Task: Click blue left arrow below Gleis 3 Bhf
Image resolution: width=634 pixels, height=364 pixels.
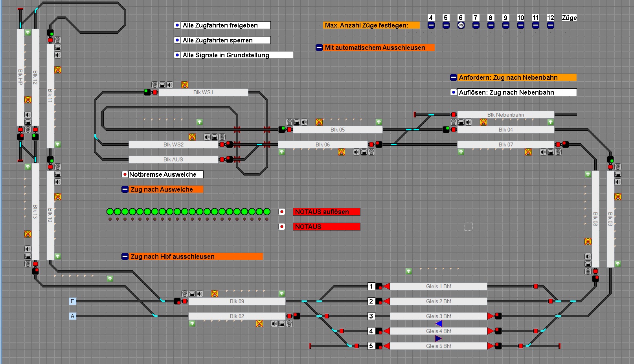Action: [x=439, y=324]
